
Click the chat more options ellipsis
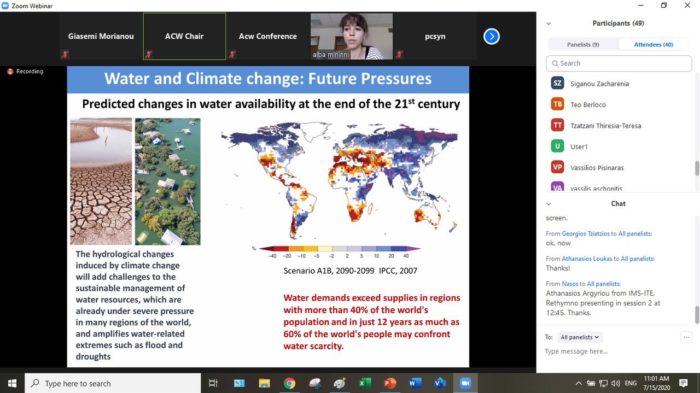687,337
